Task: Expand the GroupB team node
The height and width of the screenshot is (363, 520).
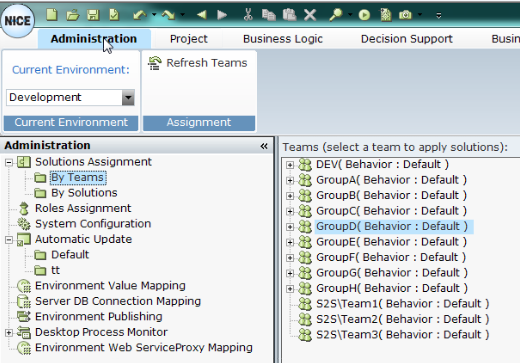Action: tap(290, 196)
